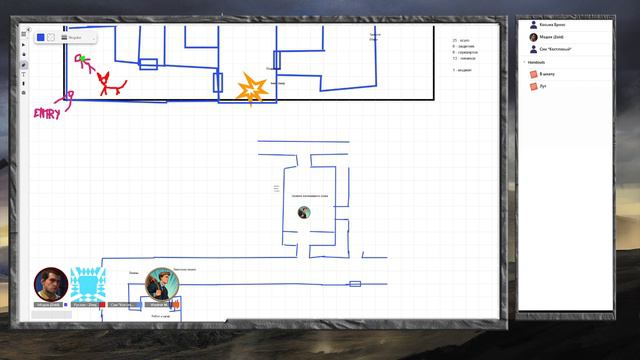Select the token of man in blue suit
This screenshot has width=640, height=360.
click(x=162, y=284)
